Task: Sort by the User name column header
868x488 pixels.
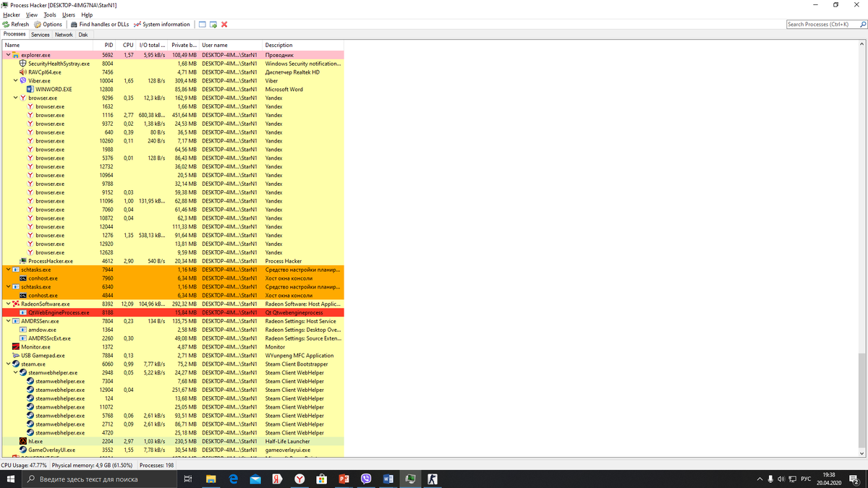Action: coord(230,45)
